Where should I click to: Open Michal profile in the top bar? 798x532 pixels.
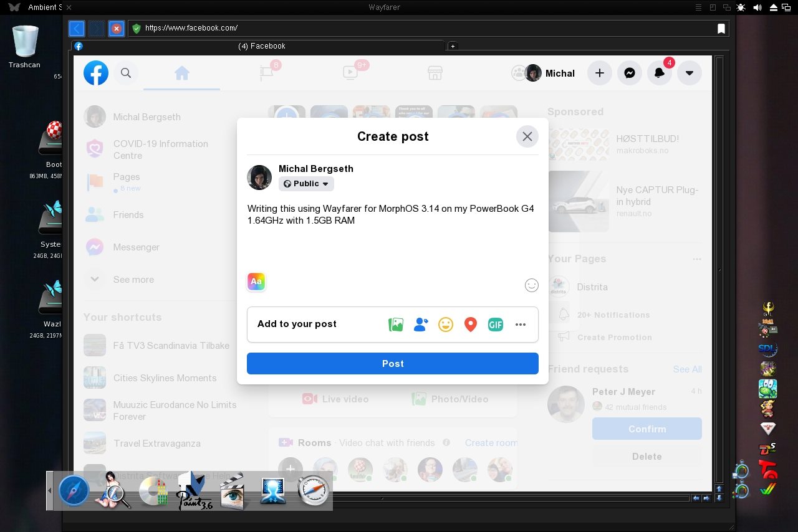550,73
